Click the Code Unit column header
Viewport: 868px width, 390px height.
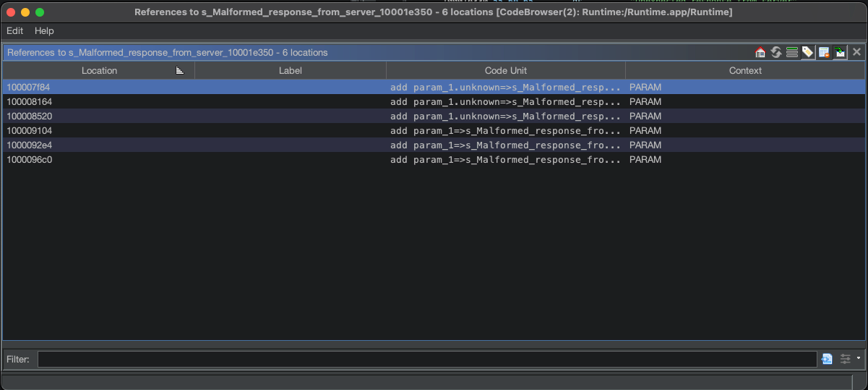(505, 70)
